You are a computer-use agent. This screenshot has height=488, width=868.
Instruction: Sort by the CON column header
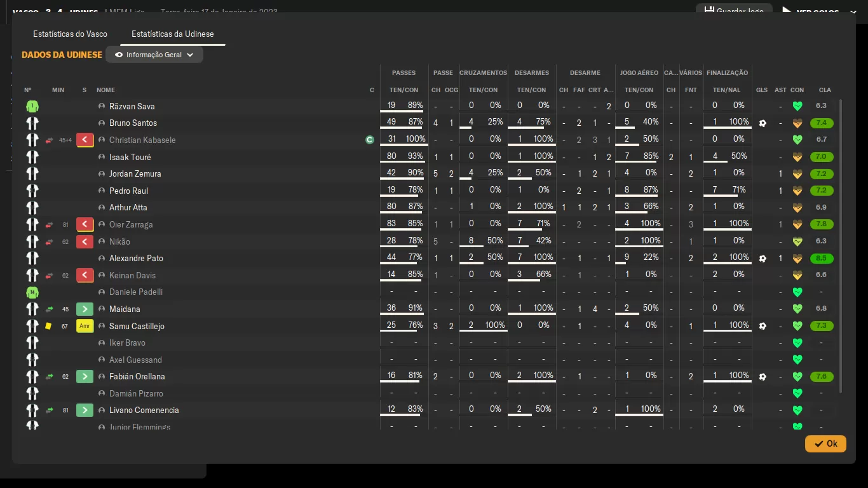[x=797, y=90]
